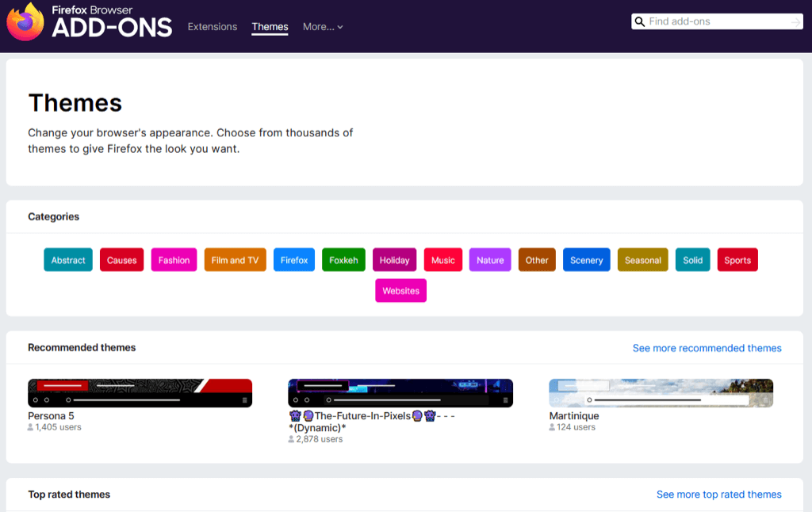Open The-Future-In-Pixels theme preview image

point(400,393)
